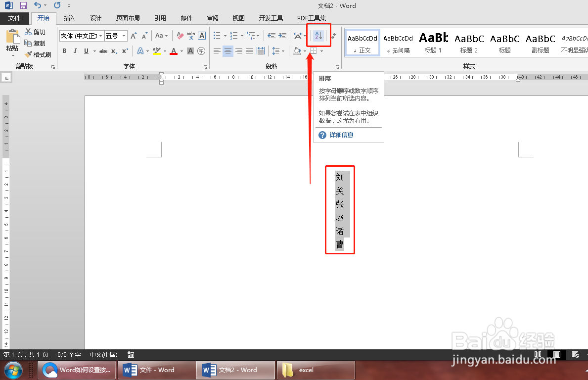Viewport: 588px width, 380px height.
Task: Switch to the 插入 ribbon tab
Action: 69,18
